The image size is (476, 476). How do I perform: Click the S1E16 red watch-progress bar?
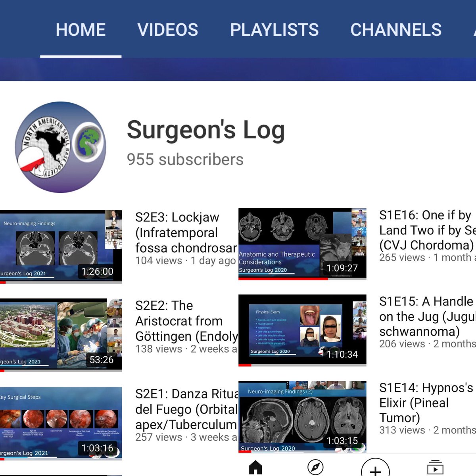click(x=283, y=279)
